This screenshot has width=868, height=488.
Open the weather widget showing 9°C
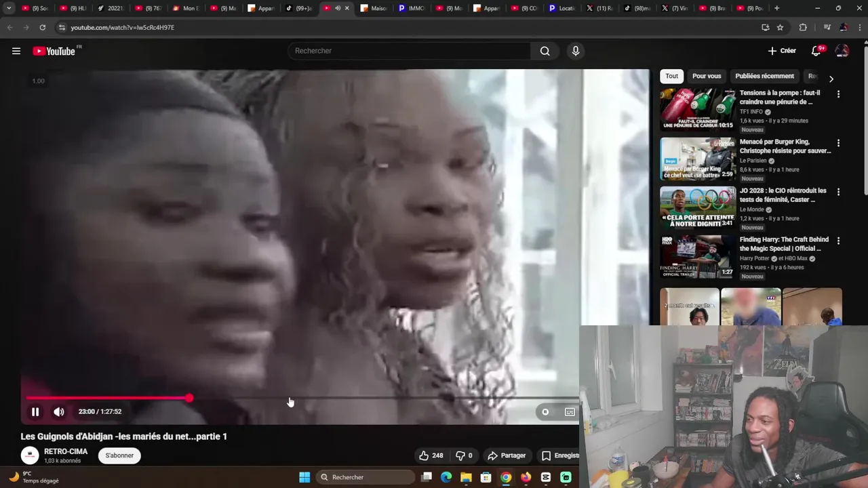(x=34, y=477)
